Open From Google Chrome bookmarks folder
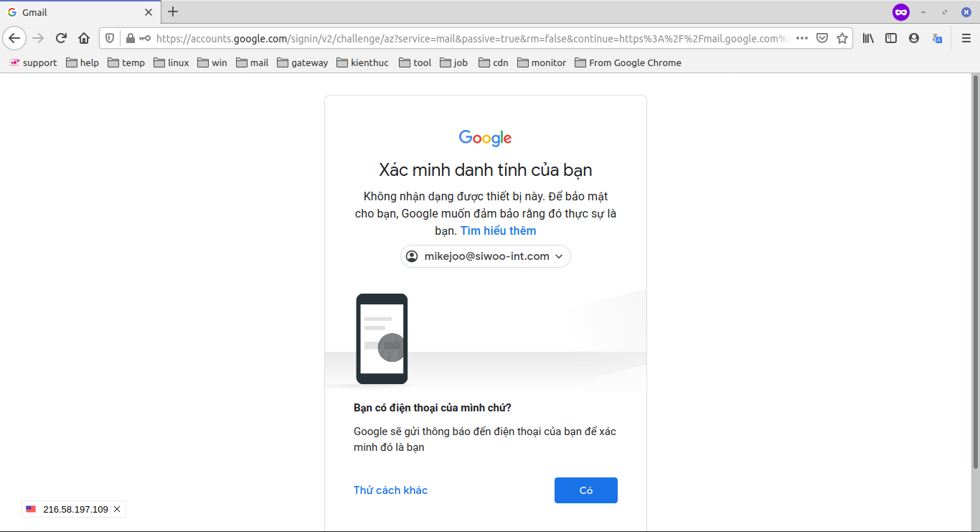 click(628, 62)
